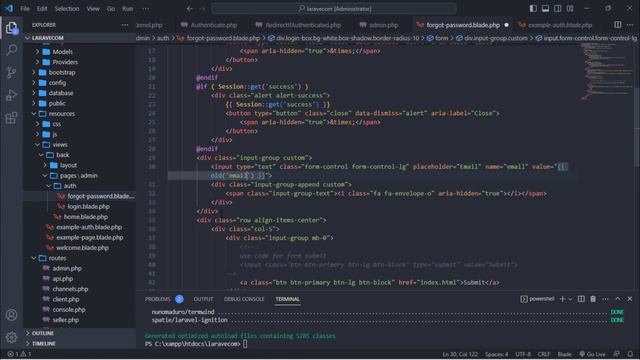Image resolution: width=640 pixels, height=360 pixels.
Task: Click the command center search box
Action: click(334, 9)
